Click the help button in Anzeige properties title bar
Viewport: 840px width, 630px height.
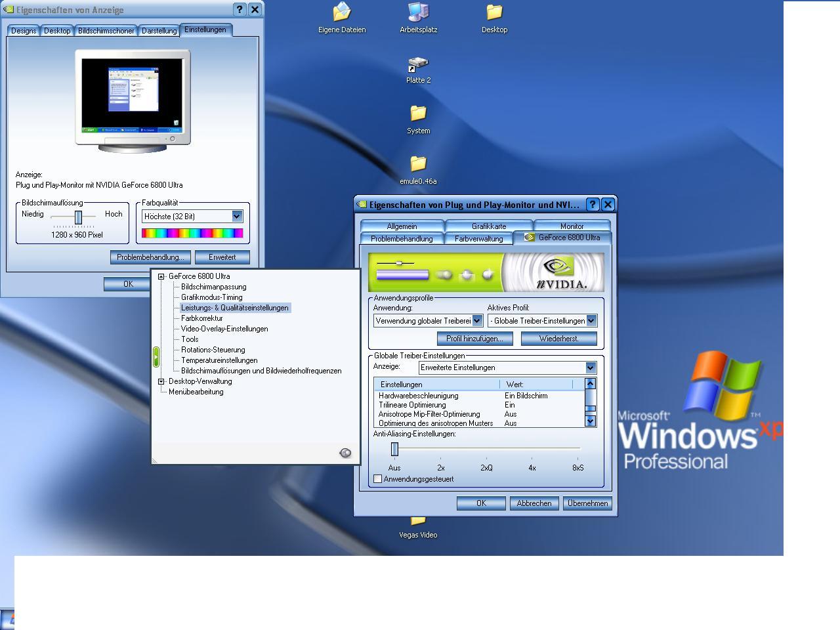[240, 9]
